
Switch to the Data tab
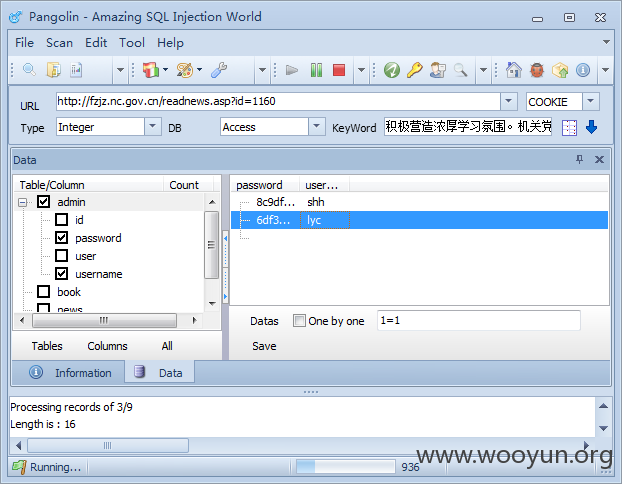coord(159,373)
